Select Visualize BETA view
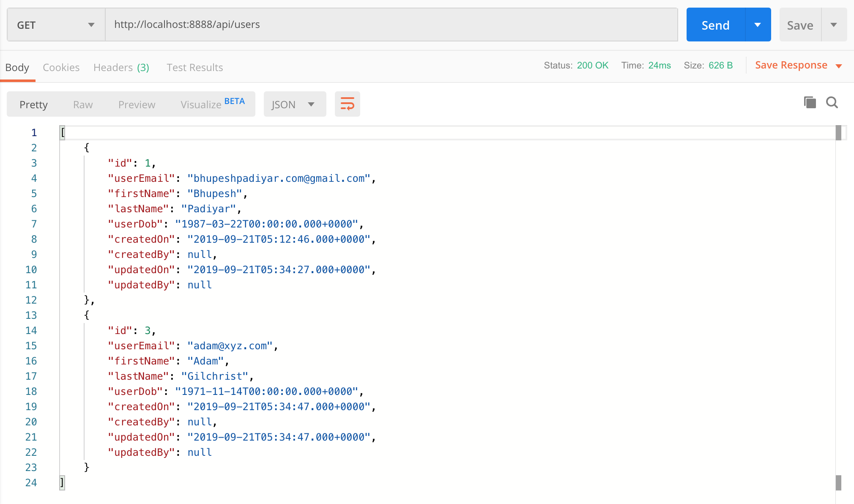The width and height of the screenshot is (854, 504). 212,104
